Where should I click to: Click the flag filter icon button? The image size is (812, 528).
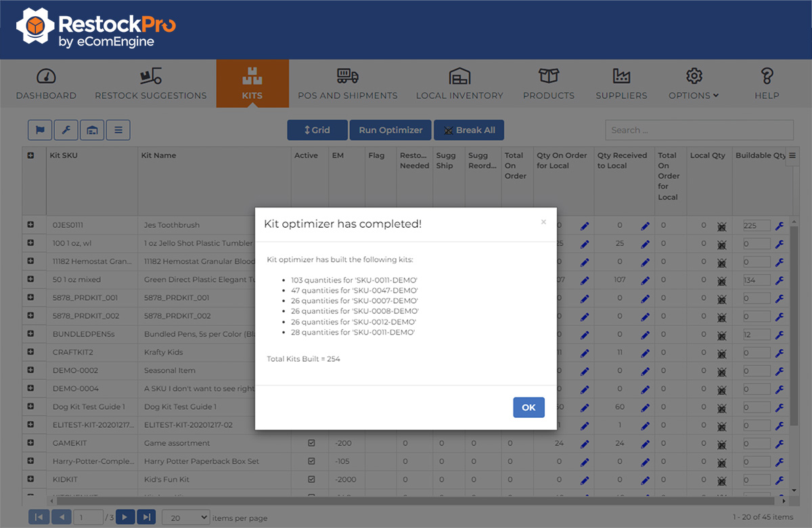[40, 130]
